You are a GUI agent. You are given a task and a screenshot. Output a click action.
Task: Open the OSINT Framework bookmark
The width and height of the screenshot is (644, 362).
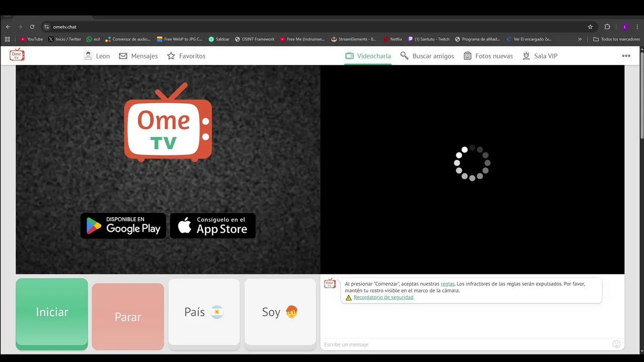point(255,39)
